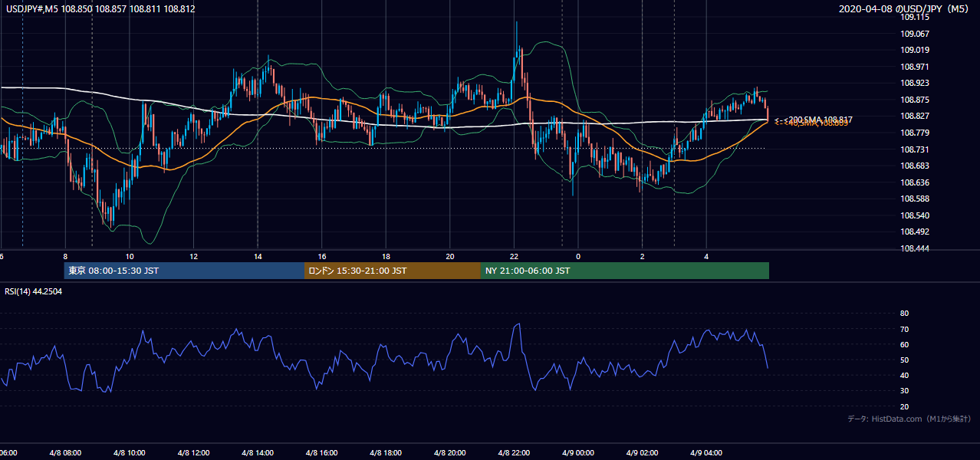Click the 108.875 price axis label
The width and height of the screenshot is (980, 460).
tap(915, 100)
